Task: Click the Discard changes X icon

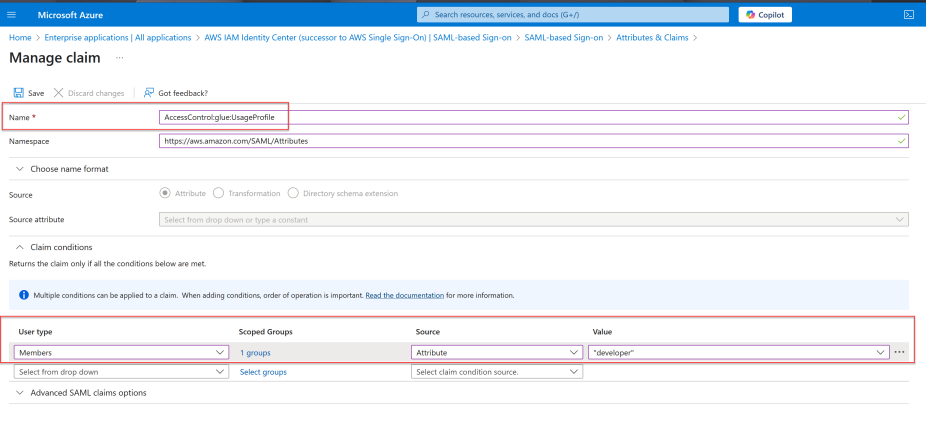Action: [x=58, y=93]
